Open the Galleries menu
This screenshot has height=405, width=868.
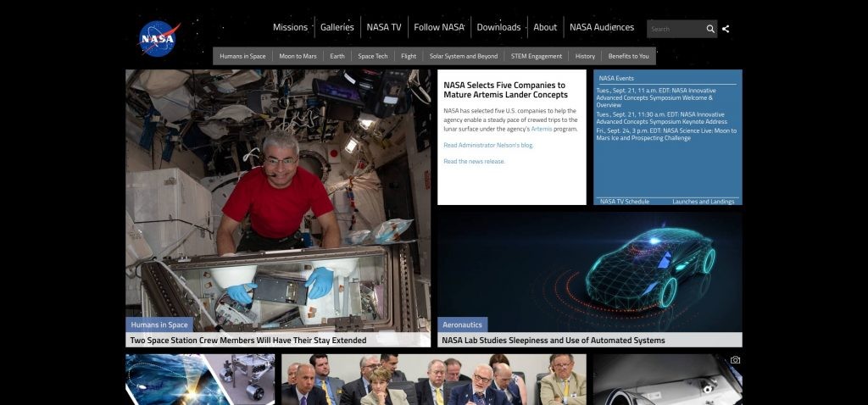click(x=337, y=27)
